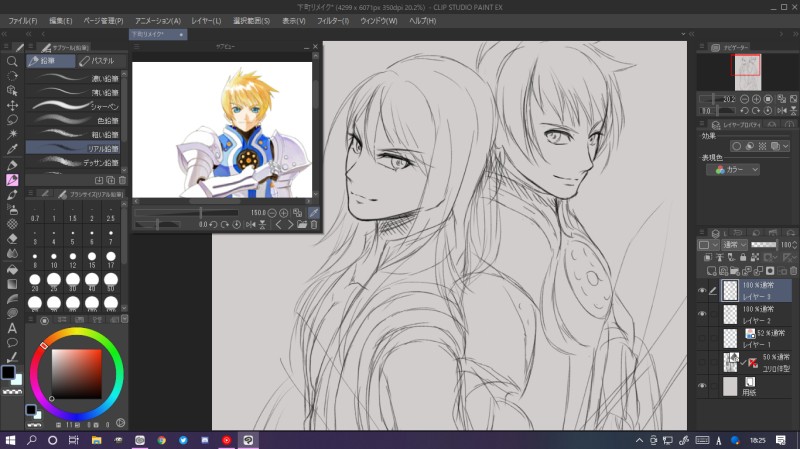Click new layer folder icon
The image size is (800, 449).
pos(735,270)
